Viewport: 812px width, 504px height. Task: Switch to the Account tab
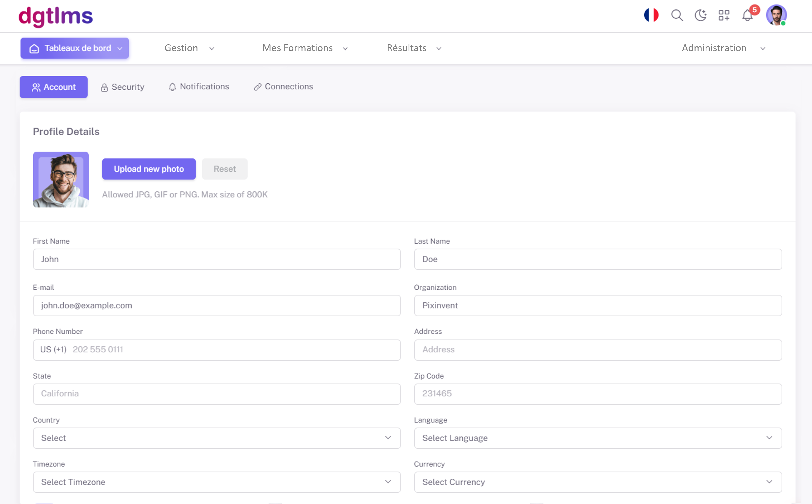[x=54, y=87]
